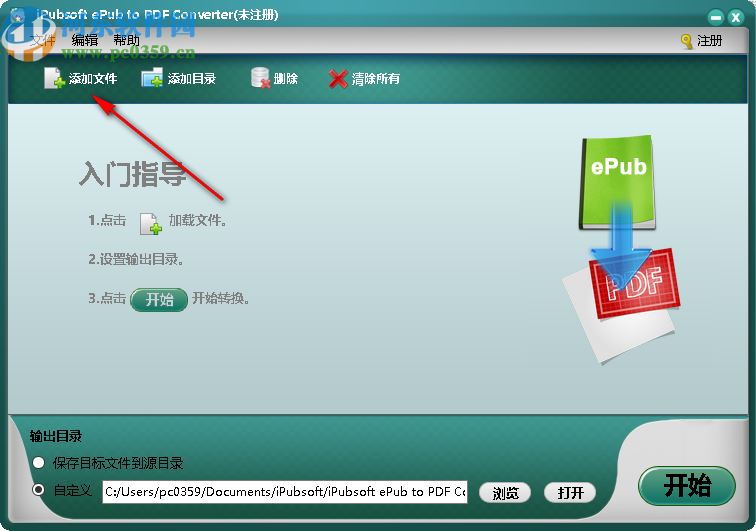Click the Add Folder (添加目录) toolbar icon
The height and width of the screenshot is (531, 756).
(152, 78)
